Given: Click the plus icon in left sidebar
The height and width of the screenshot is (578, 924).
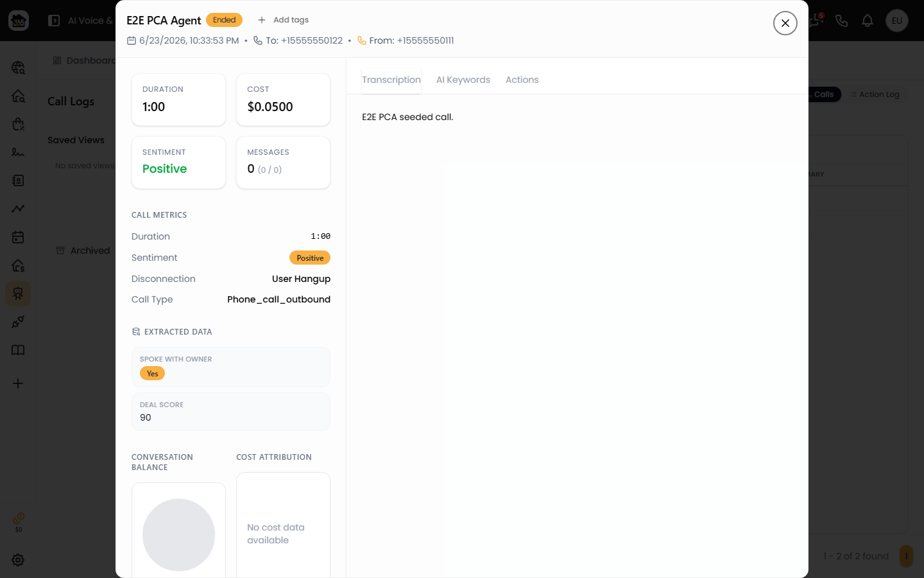Looking at the screenshot, I should pos(18,383).
